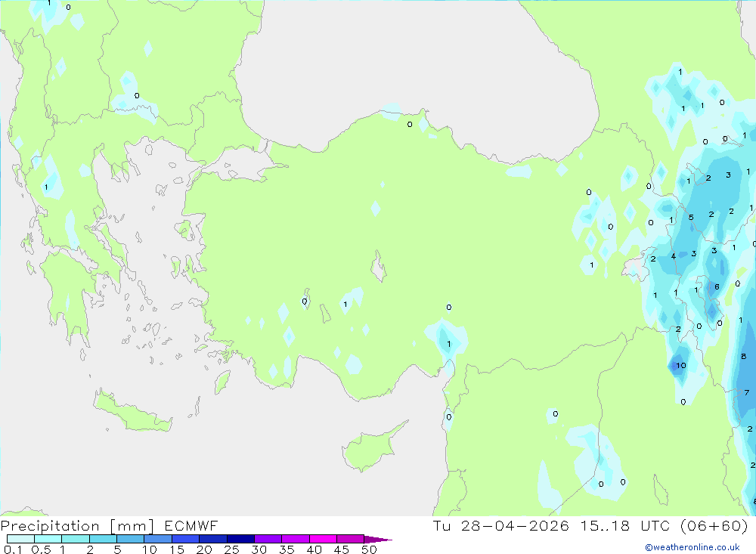Click the legend swatch between 2 and 5
The height and width of the screenshot is (554, 756).
point(103,539)
